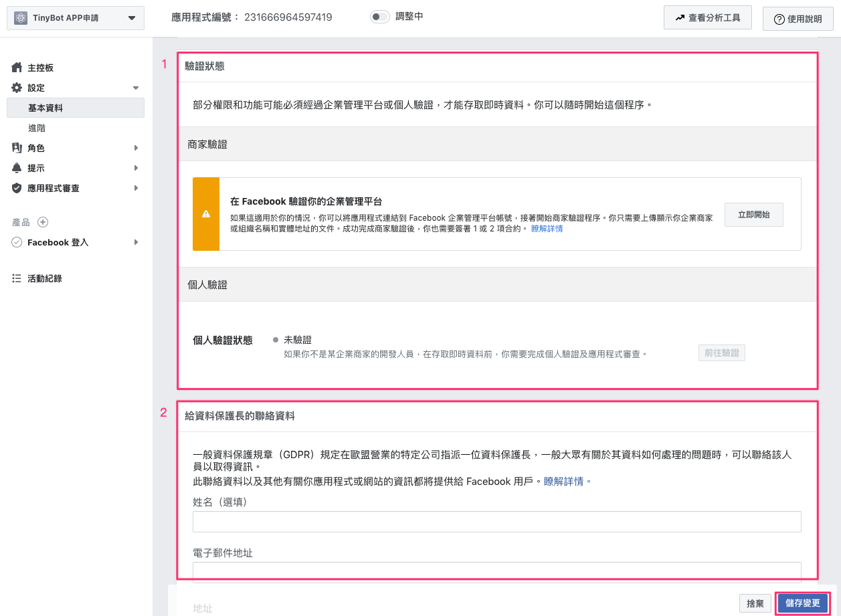Click the 使用說明 help button
841x616 pixels.
pyautogui.click(x=798, y=19)
